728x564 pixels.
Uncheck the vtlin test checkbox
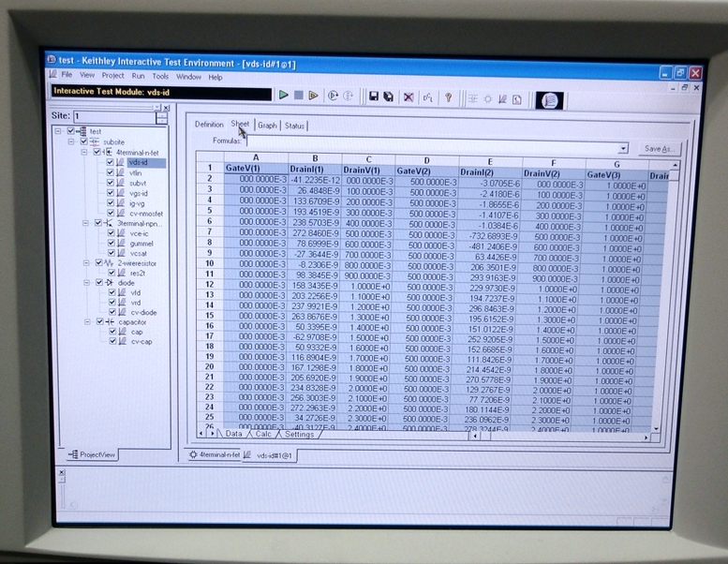click(x=111, y=172)
